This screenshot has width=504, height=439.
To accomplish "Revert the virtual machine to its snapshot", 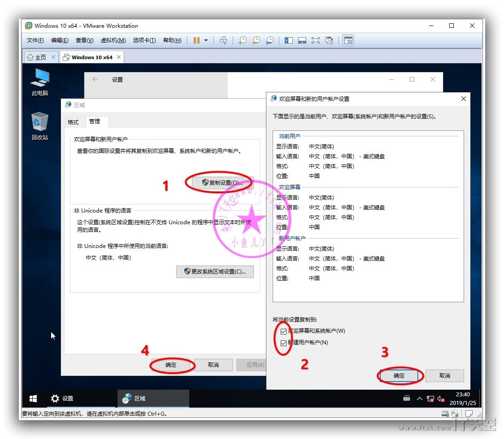I will pyautogui.click(x=256, y=40).
